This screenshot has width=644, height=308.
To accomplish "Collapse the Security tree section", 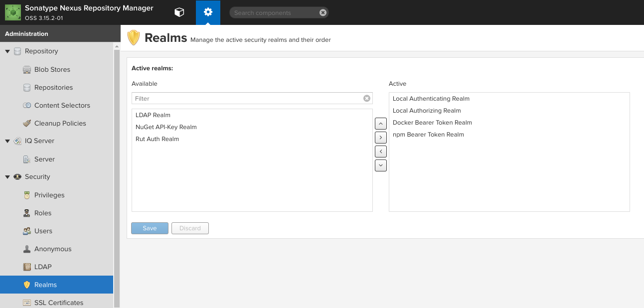I will (x=7, y=177).
